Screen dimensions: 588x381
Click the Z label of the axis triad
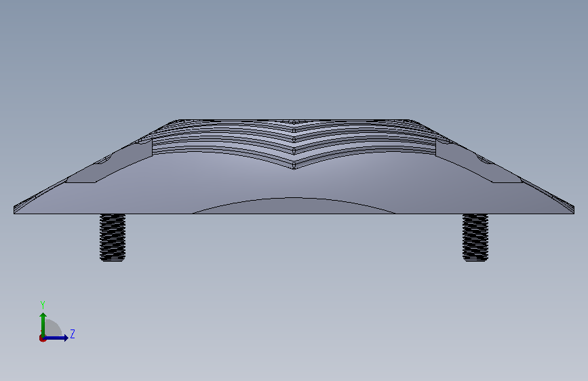tap(73, 334)
